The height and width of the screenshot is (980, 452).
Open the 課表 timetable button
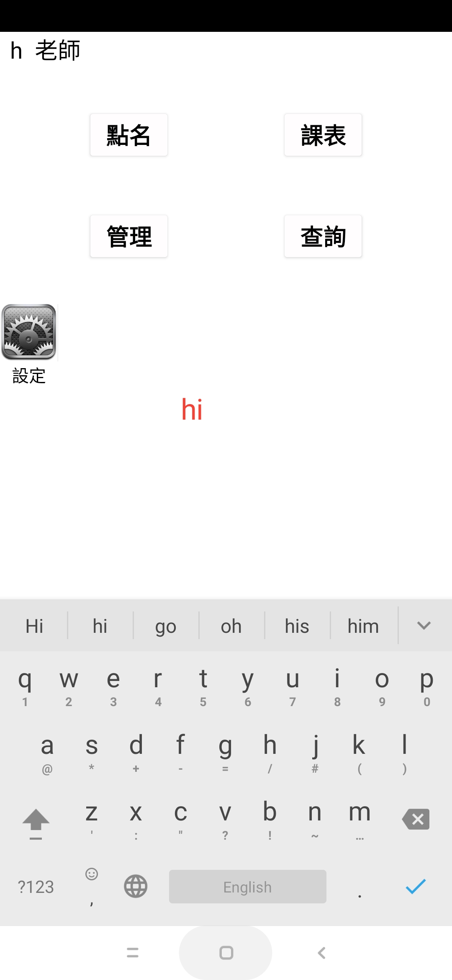click(x=323, y=135)
